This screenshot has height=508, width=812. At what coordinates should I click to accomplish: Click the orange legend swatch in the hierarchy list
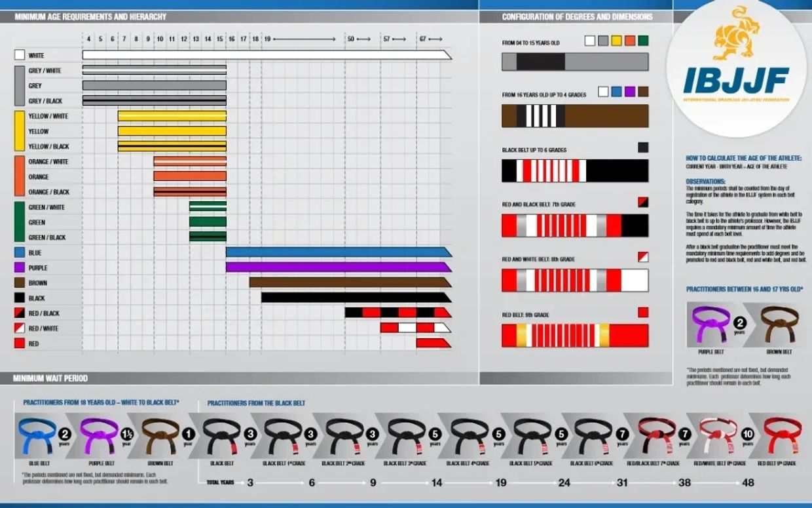pyautogui.click(x=20, y=177)
